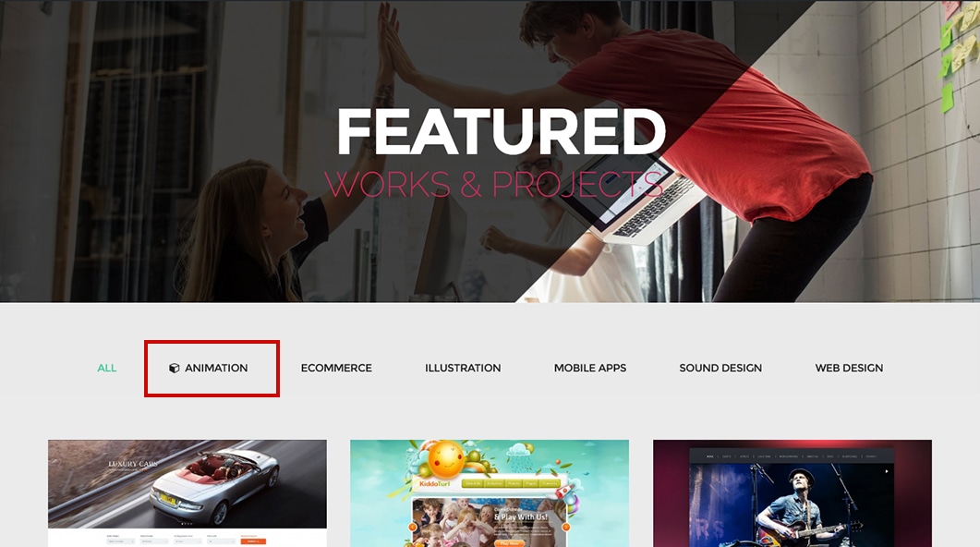Viewport: 980px width, 547px height.
Task: Click the smiling sun in KiddoTurf preview
Action: coord(445,460)
